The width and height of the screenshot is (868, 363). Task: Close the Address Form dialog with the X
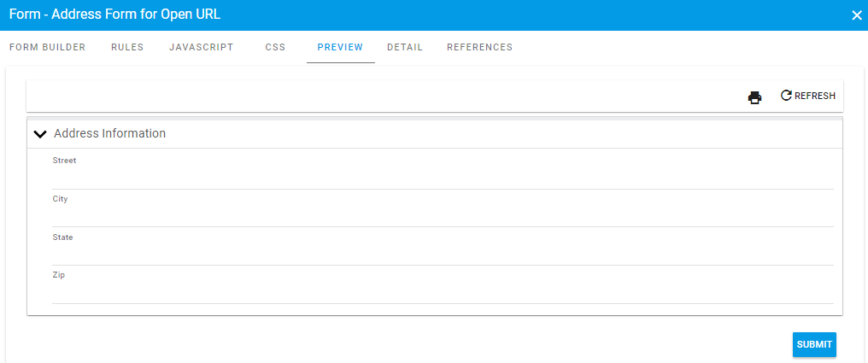857,15
